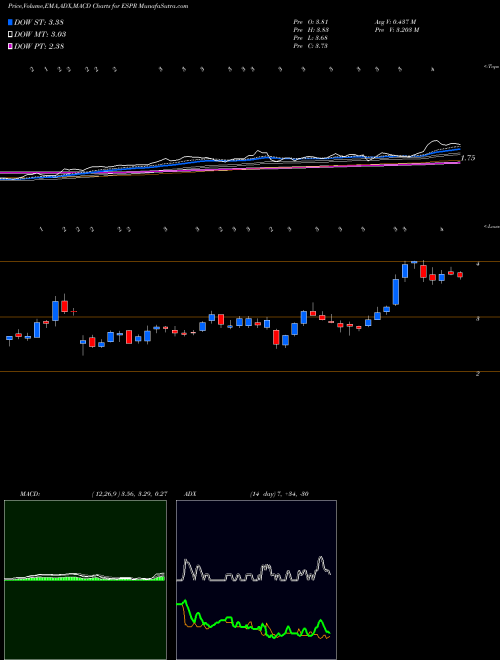Click the 'MACD:' heading label
The height and width of the screenshot is (660, 500).
pos(30,494)
